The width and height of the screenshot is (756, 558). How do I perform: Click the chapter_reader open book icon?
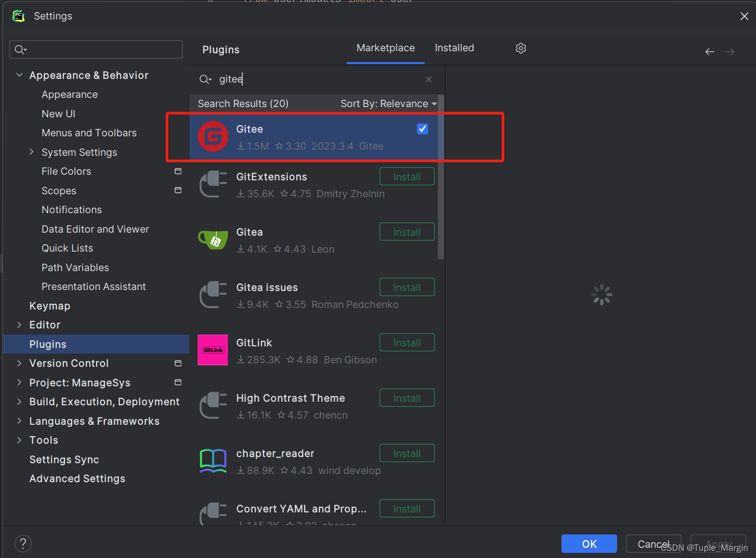213,460
